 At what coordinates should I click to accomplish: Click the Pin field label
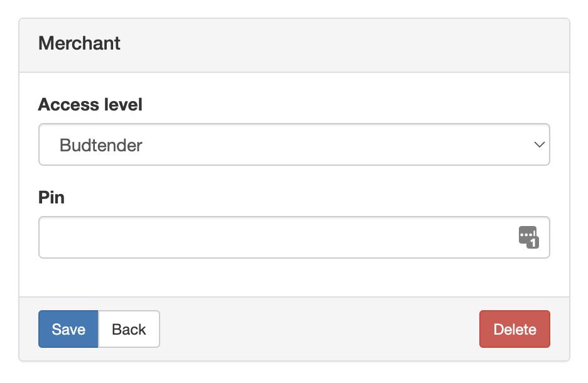tap(52, 197)
